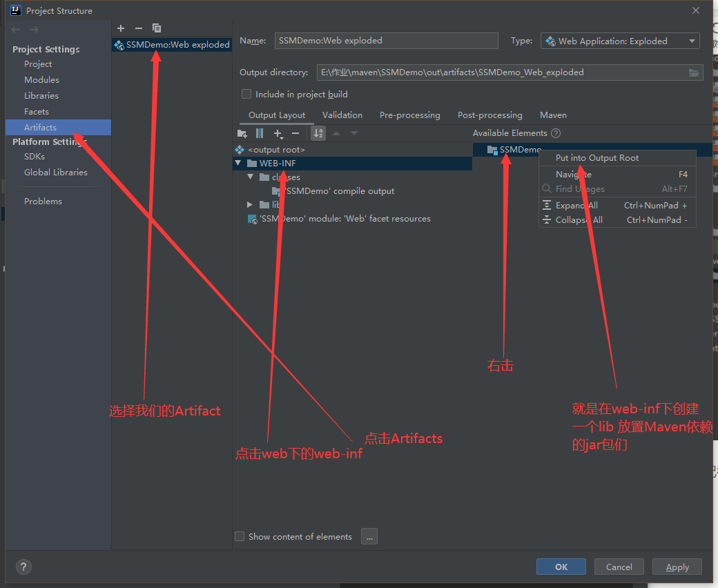
Task: Open the Type dropdown Web Application: Exploded
Action: point(620,41)
